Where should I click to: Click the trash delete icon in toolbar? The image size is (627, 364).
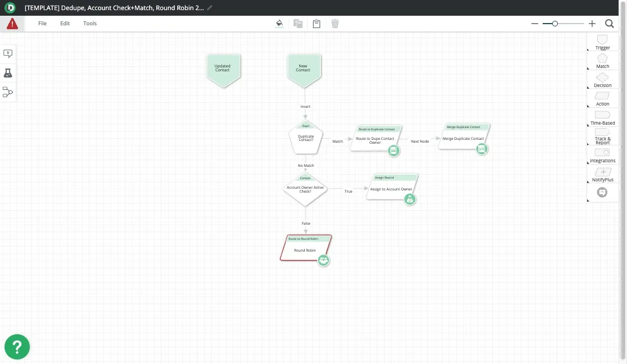tap(335, 24)
